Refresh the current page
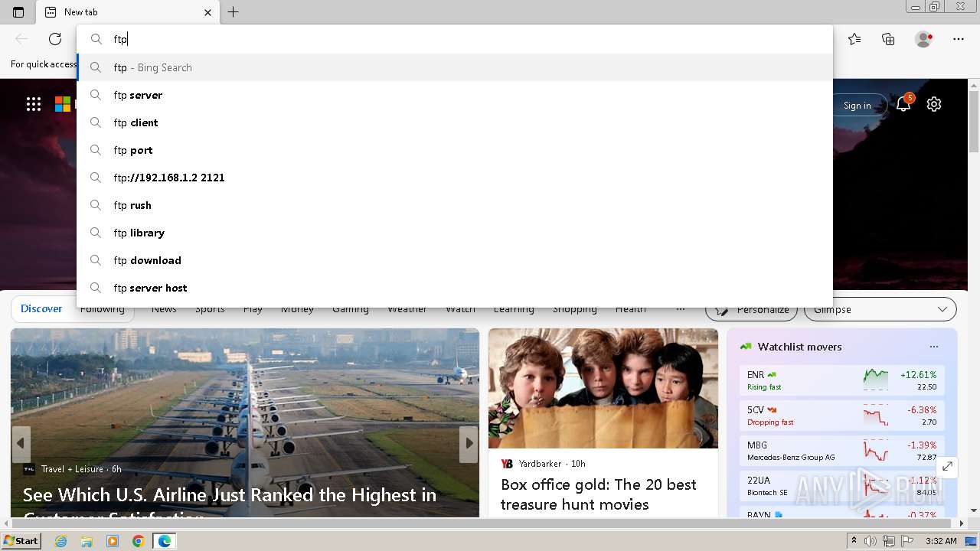Screen dimensions: 980x551 coord(55,39)
